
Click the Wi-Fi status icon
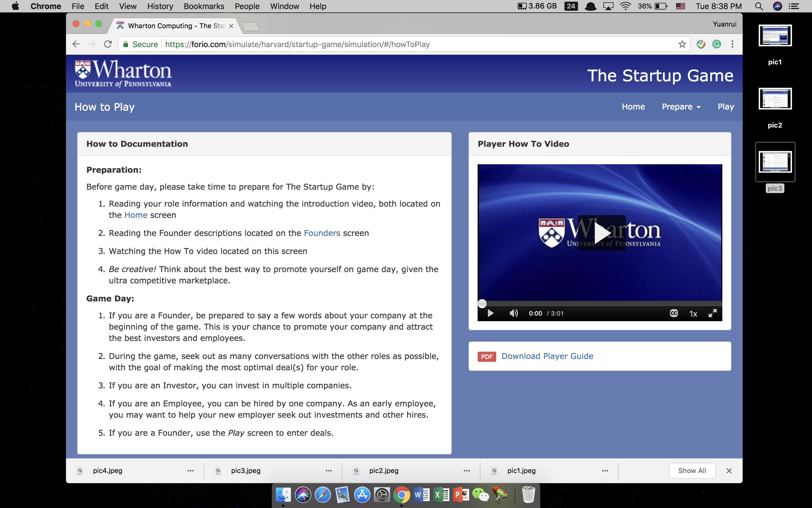625,6
